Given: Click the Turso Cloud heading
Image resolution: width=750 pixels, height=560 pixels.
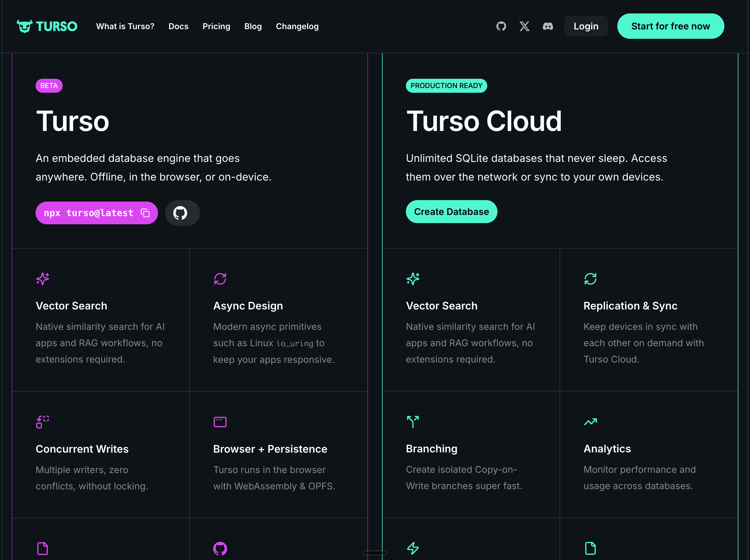Looking at the screenshot, I should [x=484, y=121].
